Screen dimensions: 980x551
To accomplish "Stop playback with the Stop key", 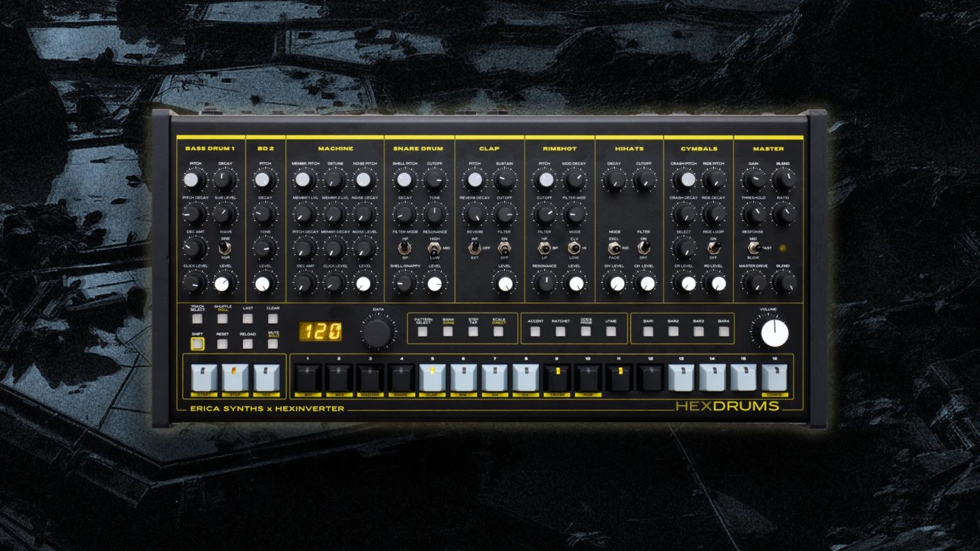I will tap(235, 378).
